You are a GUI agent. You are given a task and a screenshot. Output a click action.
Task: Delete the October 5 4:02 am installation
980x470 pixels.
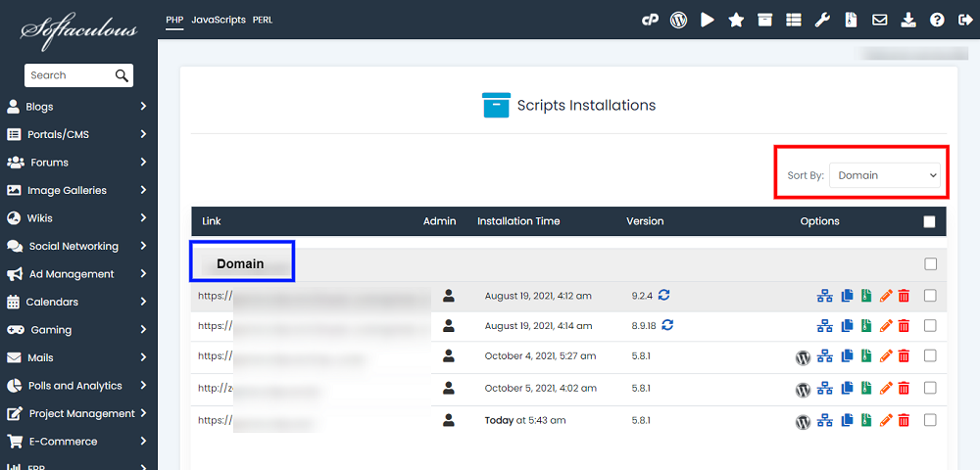click(x=904, y=388)
